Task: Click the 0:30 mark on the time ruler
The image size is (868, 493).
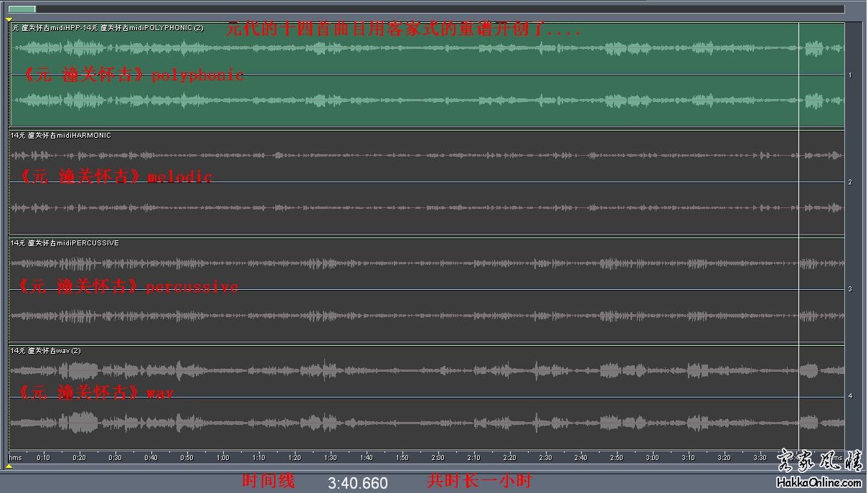Action: pos(115,457)
